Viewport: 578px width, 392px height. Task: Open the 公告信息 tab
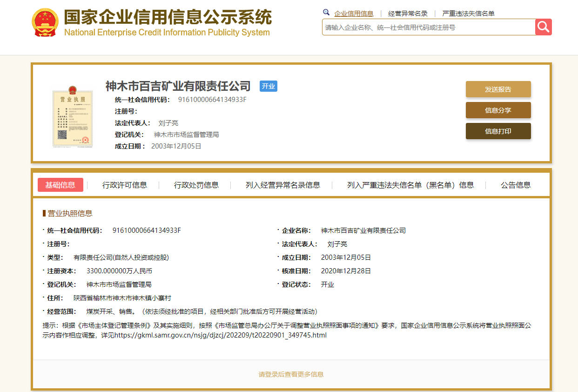tap(516, 185)
